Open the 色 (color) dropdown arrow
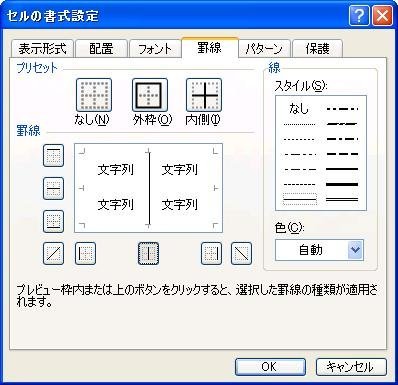The image size is (398, 385). coord(355,250)
